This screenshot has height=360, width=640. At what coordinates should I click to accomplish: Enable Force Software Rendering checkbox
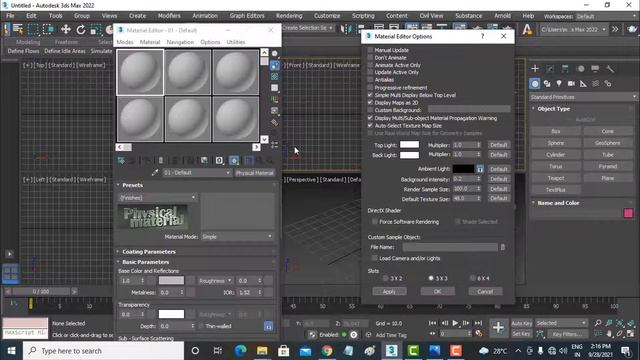375,222
